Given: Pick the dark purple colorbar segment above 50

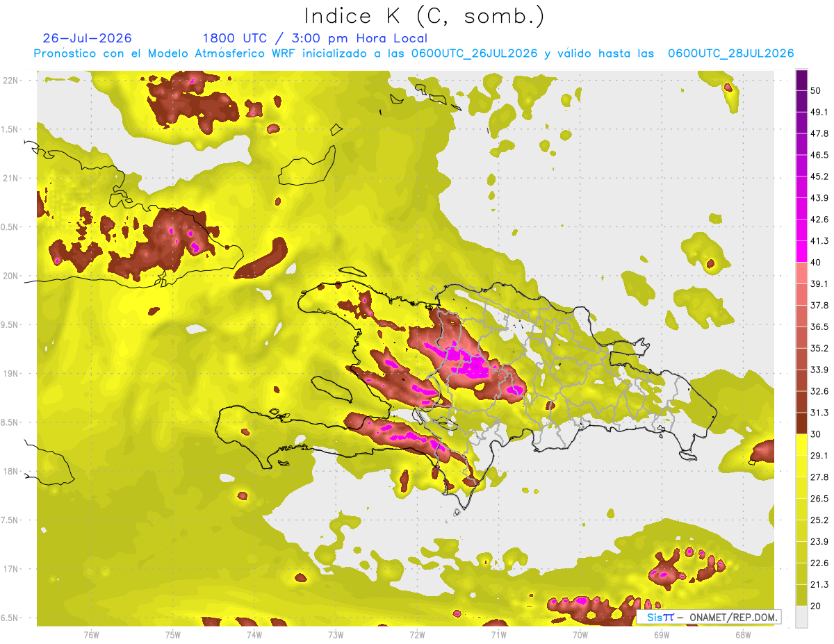Looking at the screenshot, I should pyautogui.click(x=801, y=80).
